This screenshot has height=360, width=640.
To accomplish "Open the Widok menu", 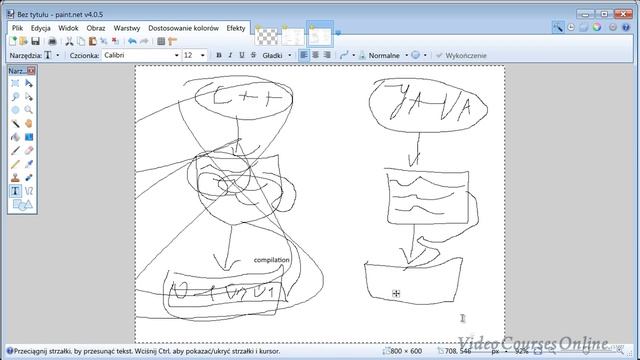I will (x=68, y=28).
